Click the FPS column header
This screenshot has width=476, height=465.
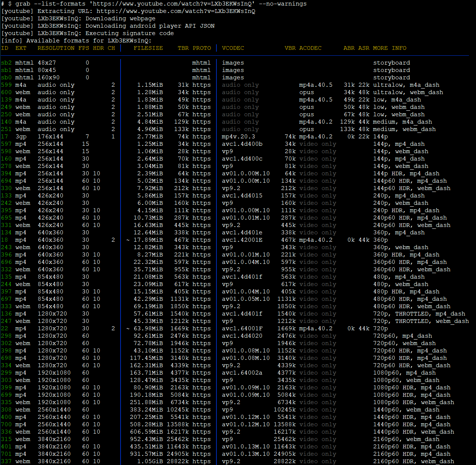pos(84,48)
